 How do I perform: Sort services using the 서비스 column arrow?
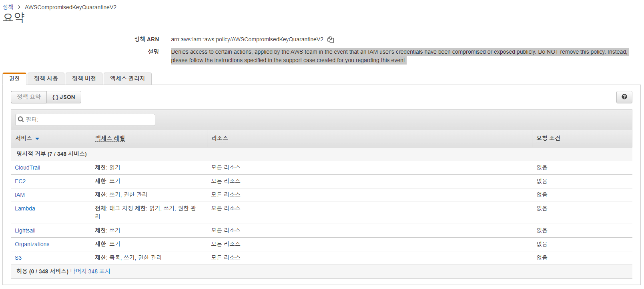coord(37,139)
